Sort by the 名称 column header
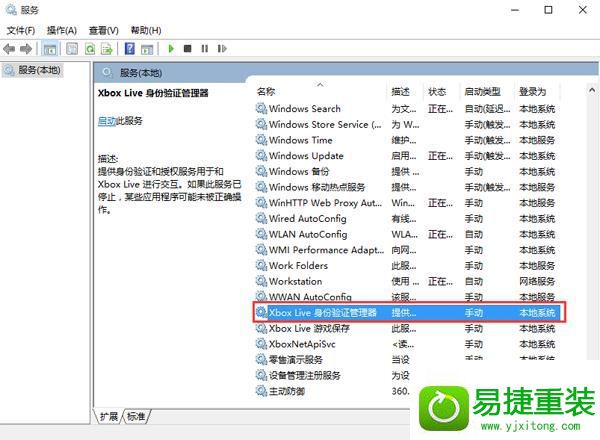The height and width of the screenshot is (440, 600). 266,91
